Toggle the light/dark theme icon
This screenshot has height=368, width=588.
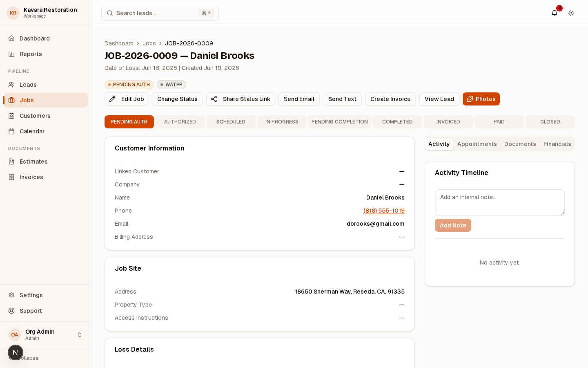coord(571,13)
